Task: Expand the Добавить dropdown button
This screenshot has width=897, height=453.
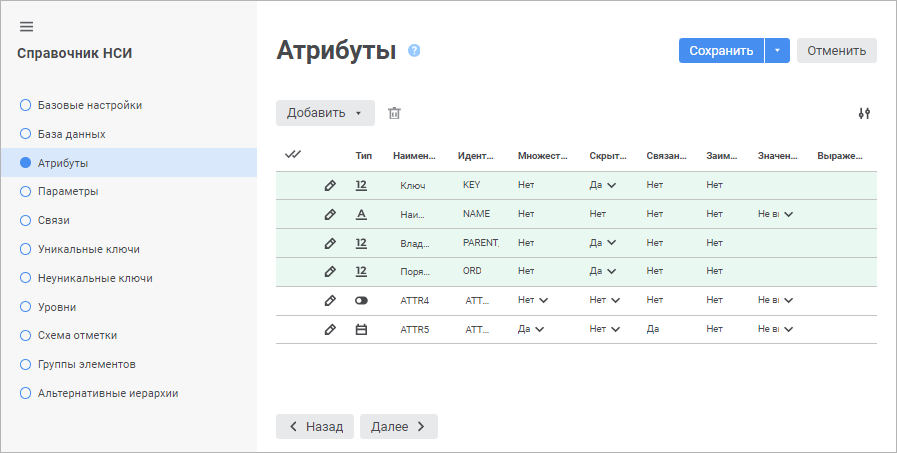Action: point(325,113)
